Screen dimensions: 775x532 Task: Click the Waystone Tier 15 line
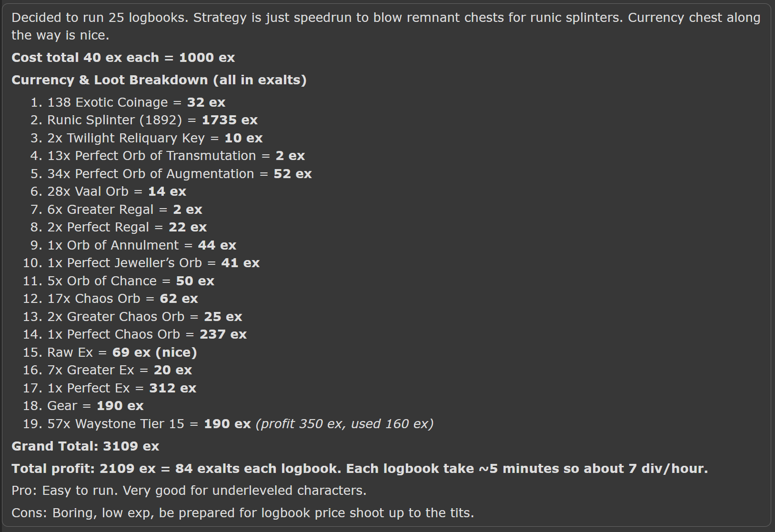point(241,424)
